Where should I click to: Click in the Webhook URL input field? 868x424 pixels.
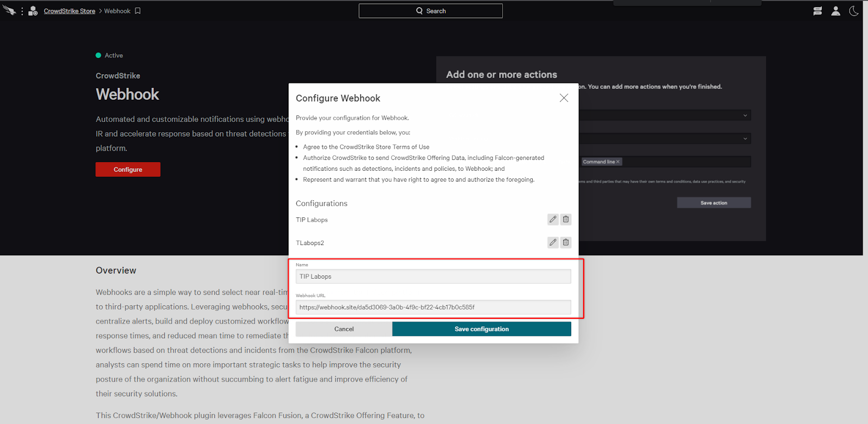[433, 307]
